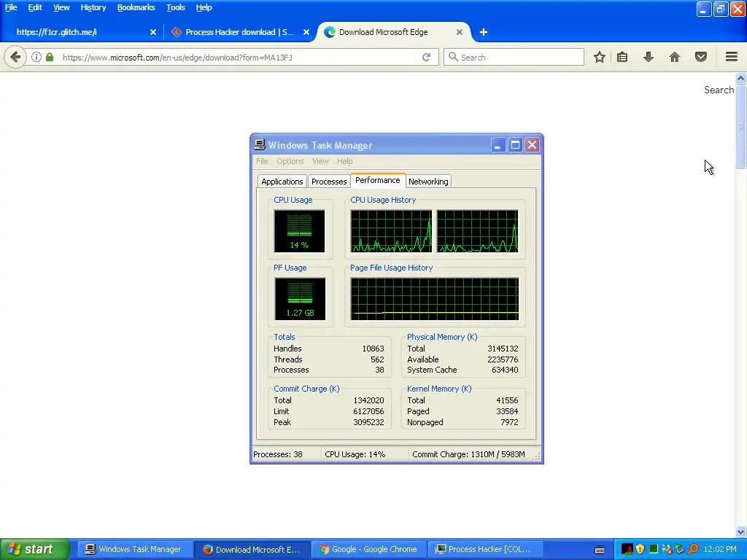The height and width of the screenshot is (560, 747).
Task: Open Firefox Tools menu
Action: pyautogui.click(x=175, y=7)
